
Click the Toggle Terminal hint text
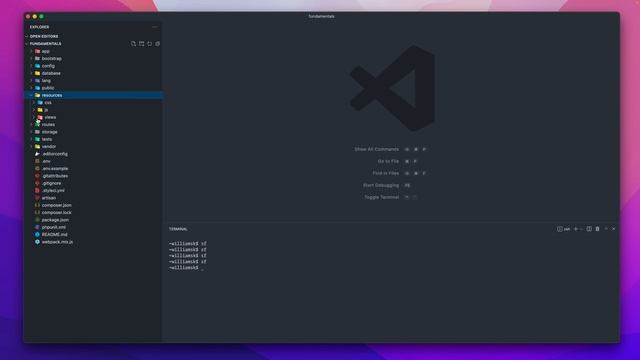click(x=382, y=197)
